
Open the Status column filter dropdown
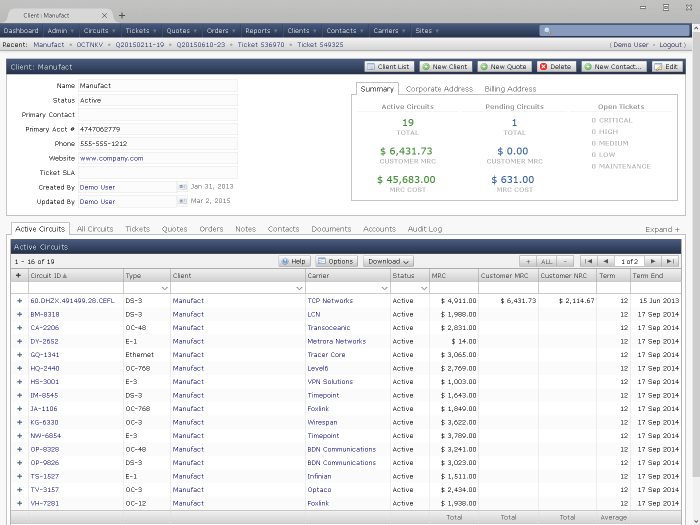pyautogui.click(x=422, y=288)
